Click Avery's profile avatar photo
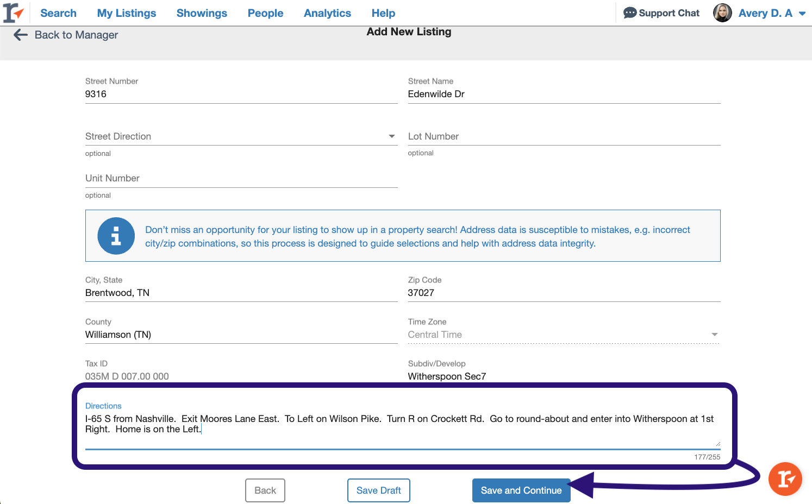This screenshot has height=504, width=812. (x=722, y=12)
